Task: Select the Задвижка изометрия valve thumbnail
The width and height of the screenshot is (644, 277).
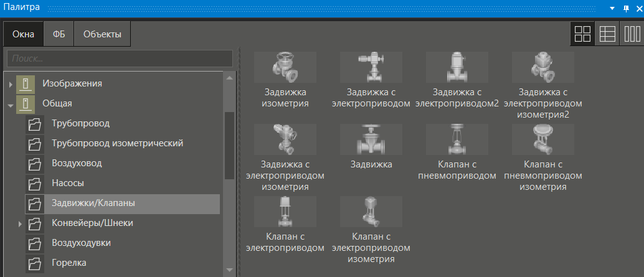Action: click(x=285, y=67)
